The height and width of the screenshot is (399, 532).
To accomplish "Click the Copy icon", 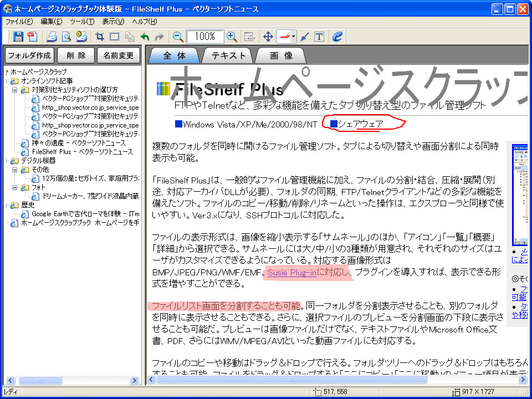I will pos(129,37).
